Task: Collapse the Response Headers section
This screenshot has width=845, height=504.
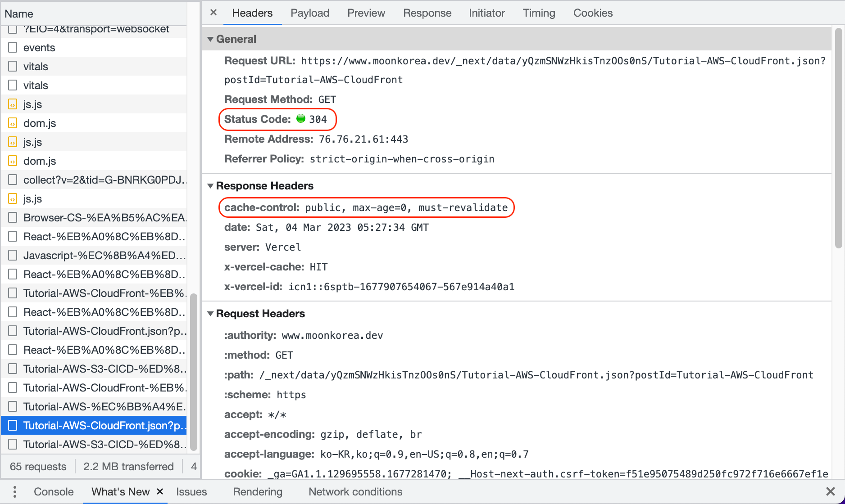Action: pos(210,186)
